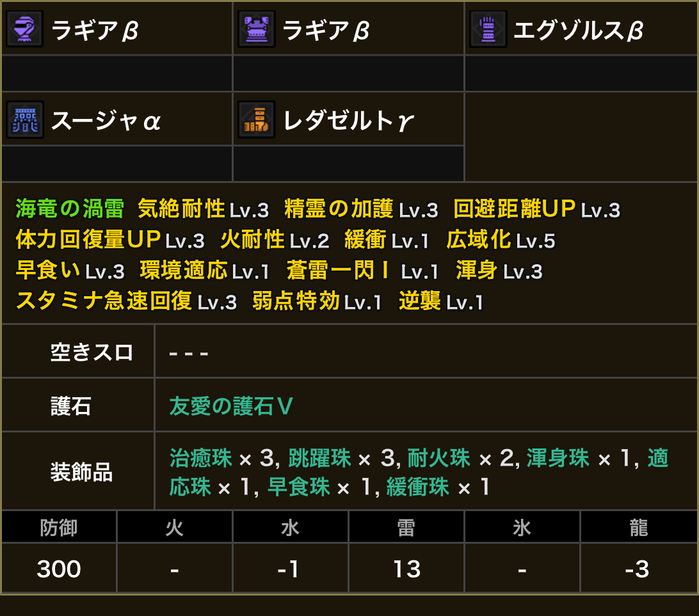Viewport: 699px width, 616px height.
Task: Click the 耐火珠 decoration link
Action: (439, 458)
